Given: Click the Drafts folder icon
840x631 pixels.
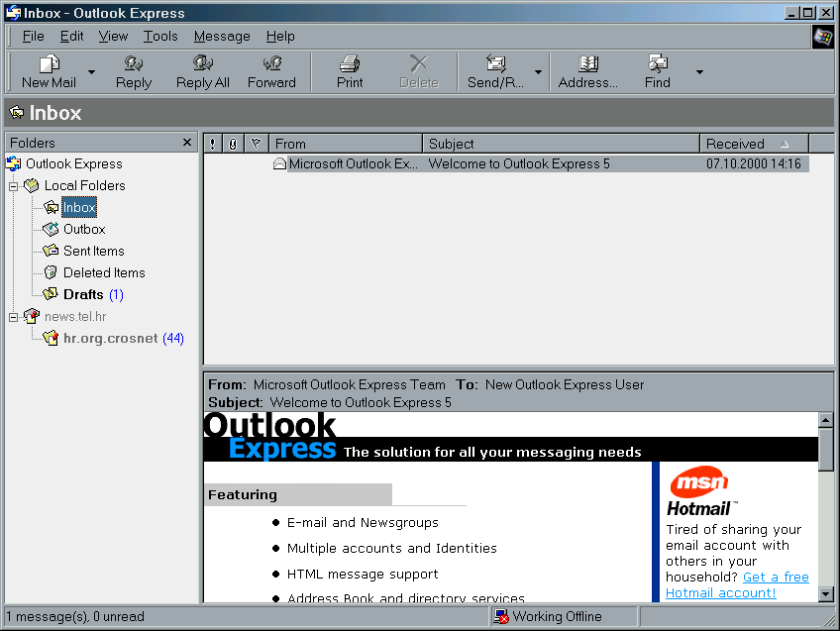Looking at the screenshot, I should tap(51, 294).
